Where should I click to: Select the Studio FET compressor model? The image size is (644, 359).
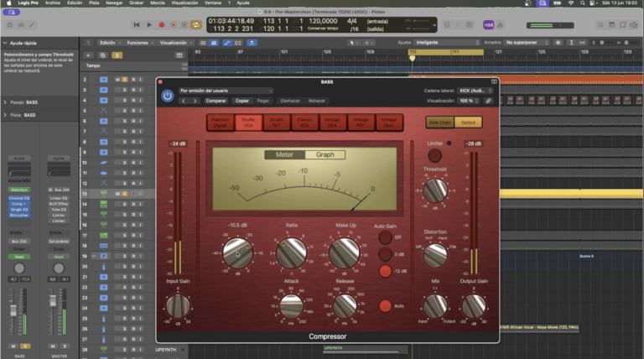[x=277, y=122]
